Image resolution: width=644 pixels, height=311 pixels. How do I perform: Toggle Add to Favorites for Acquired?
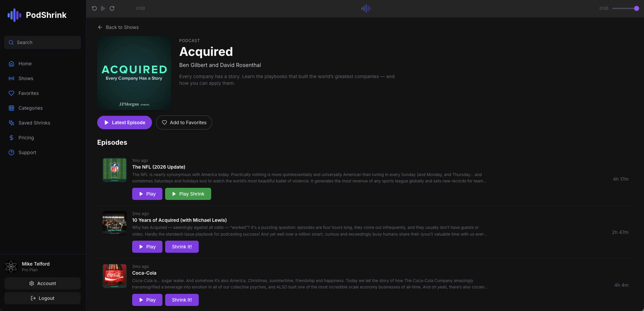(184, 123)
